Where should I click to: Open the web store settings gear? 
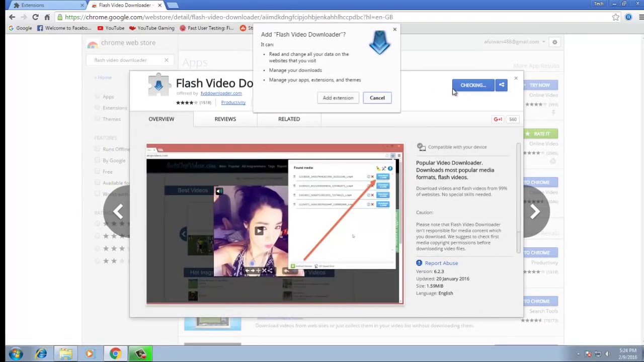click(554, 42)
